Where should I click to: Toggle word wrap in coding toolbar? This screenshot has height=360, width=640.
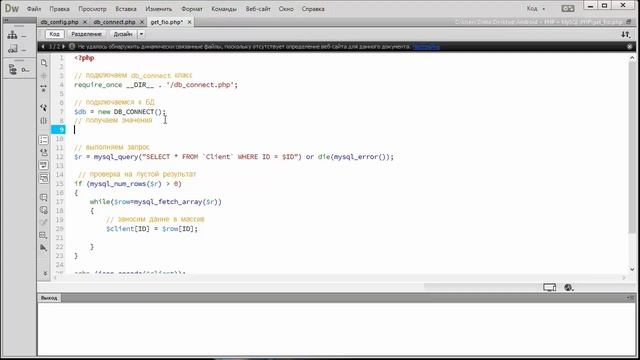coord(44,165)
